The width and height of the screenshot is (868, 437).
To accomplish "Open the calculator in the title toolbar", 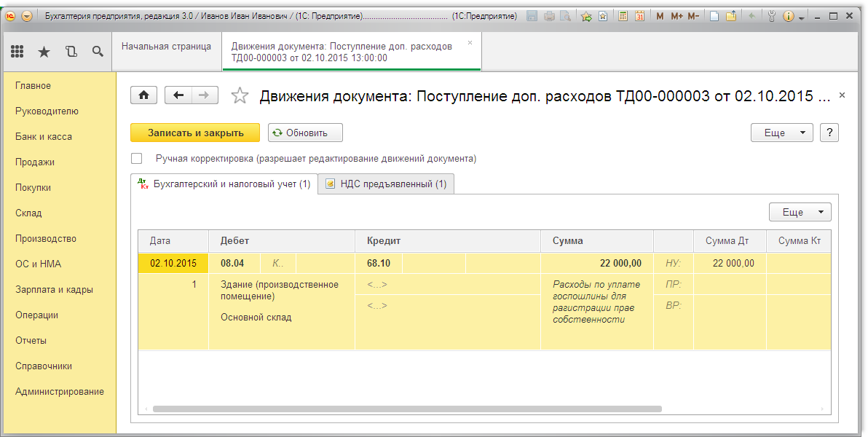I will [623, 16].
